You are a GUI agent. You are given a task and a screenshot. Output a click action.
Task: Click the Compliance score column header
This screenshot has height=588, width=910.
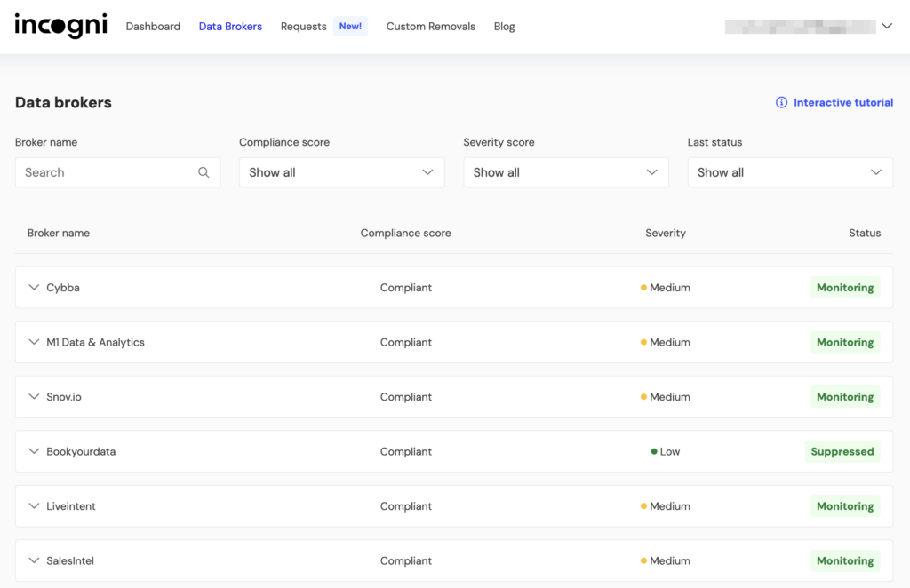pyautogui.click(x=405, y=233)
